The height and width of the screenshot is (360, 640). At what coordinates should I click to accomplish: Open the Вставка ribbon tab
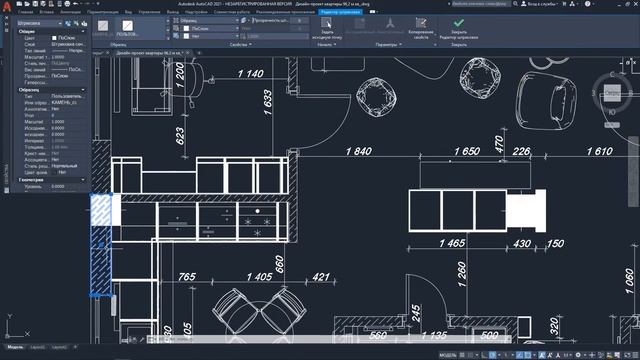[x=47, y=12]
